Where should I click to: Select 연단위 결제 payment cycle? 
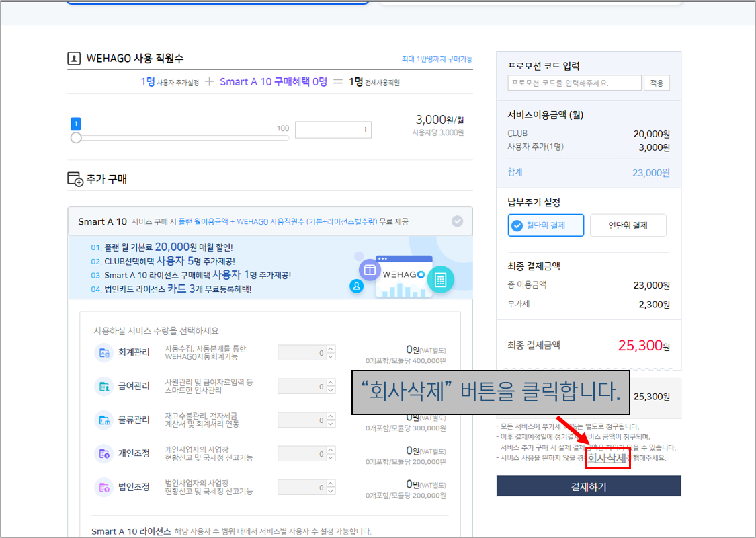(x=628, y=225)
